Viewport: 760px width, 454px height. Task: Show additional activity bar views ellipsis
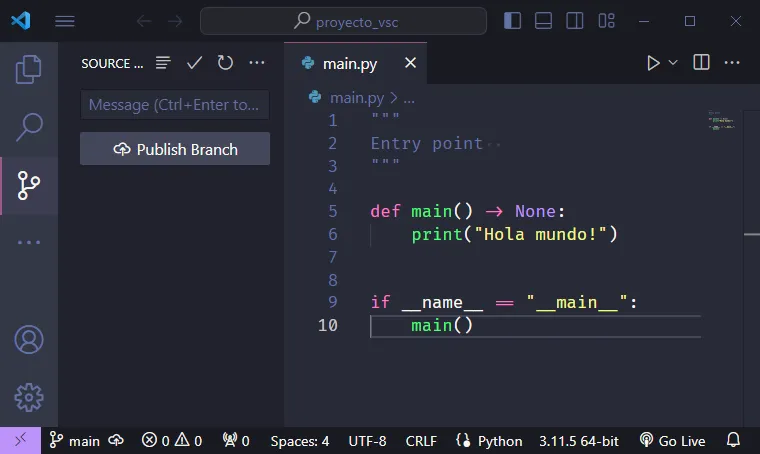point(29,242)
